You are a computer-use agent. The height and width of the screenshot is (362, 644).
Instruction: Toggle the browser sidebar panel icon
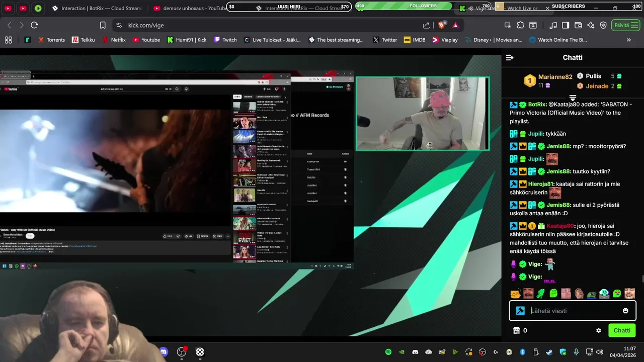click(566, 25)
